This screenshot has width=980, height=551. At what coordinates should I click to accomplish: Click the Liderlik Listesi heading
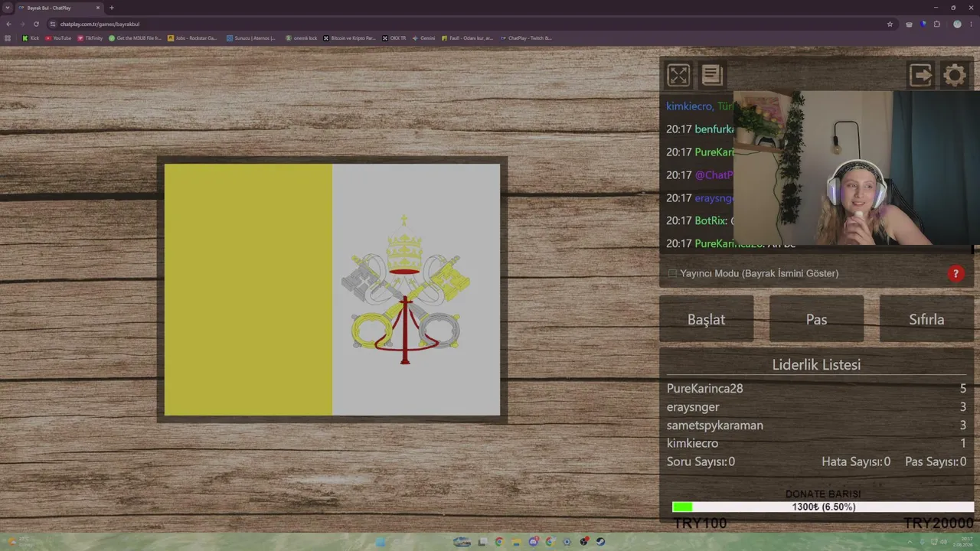coord(816,364)
